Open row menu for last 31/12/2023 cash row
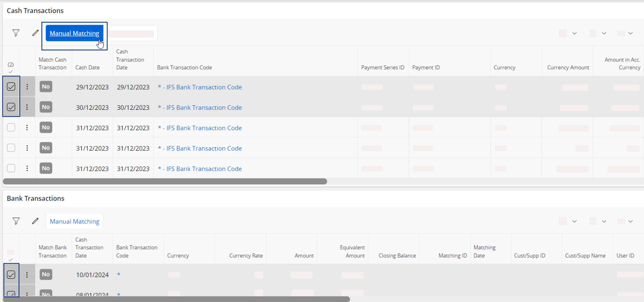The height and width of the screenshot is (302, 644). click(x=27, y=168)
